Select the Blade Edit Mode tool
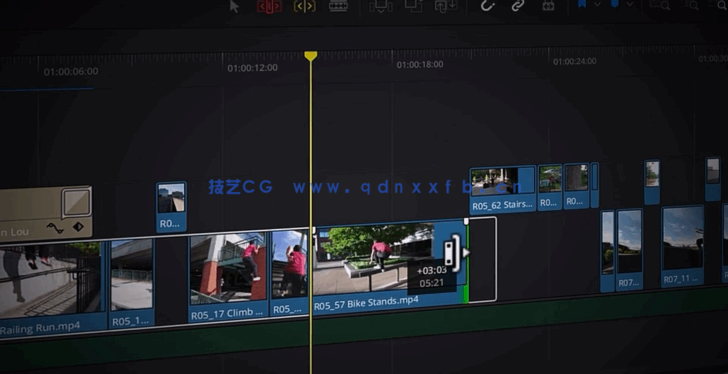 [338, 6]
